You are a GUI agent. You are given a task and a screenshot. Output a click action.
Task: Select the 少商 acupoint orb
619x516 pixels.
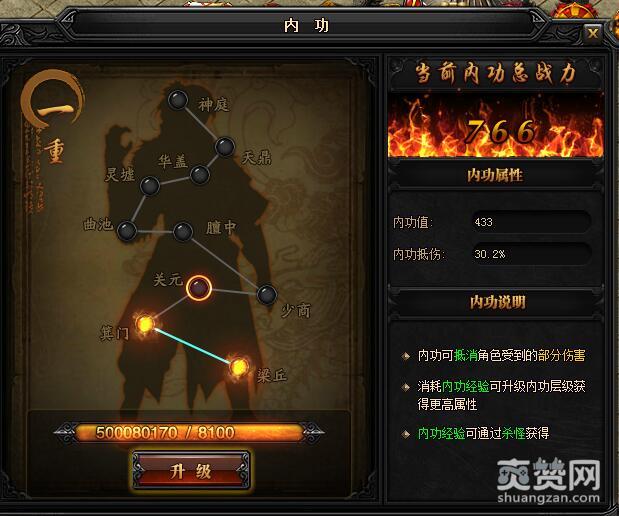[267, 295]
